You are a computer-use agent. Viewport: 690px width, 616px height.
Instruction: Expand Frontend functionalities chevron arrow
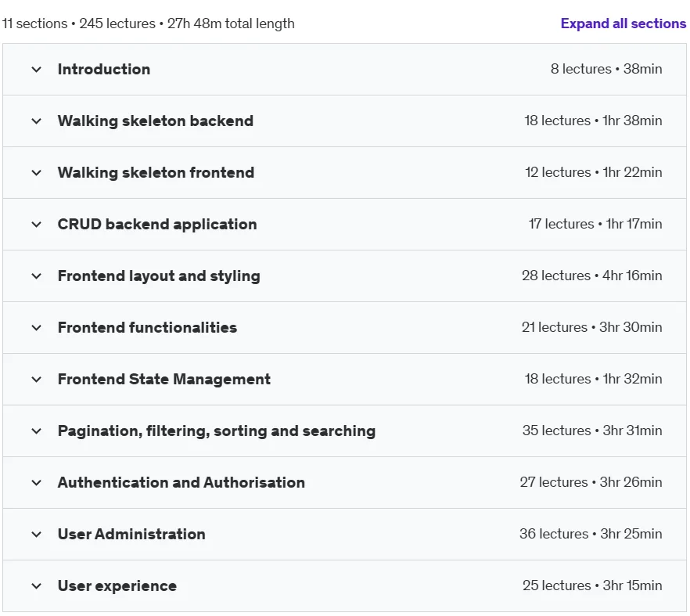click(x=37, y=328)
